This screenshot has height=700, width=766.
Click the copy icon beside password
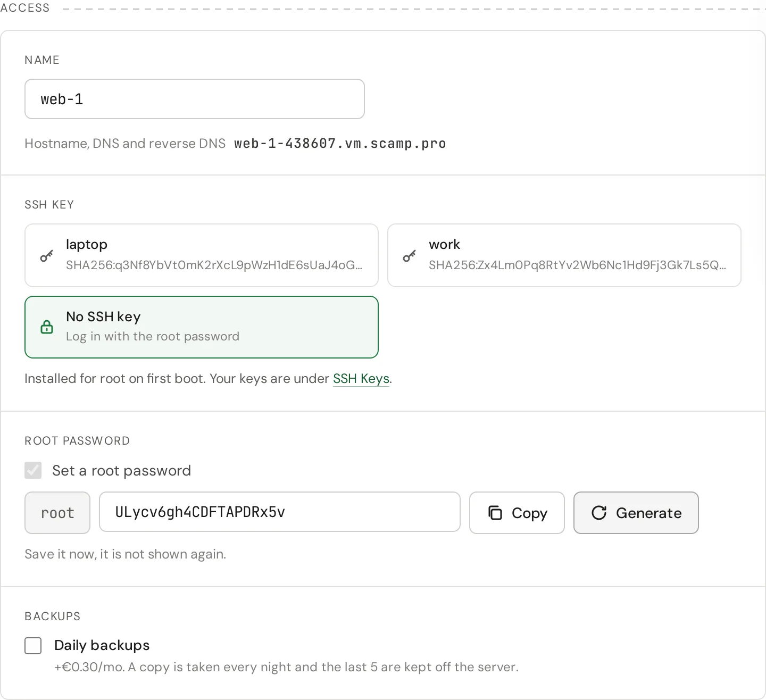click(x=495, y=513)
